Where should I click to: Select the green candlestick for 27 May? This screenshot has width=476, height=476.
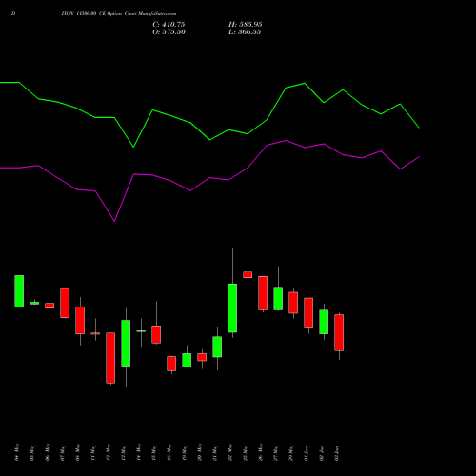278,298
